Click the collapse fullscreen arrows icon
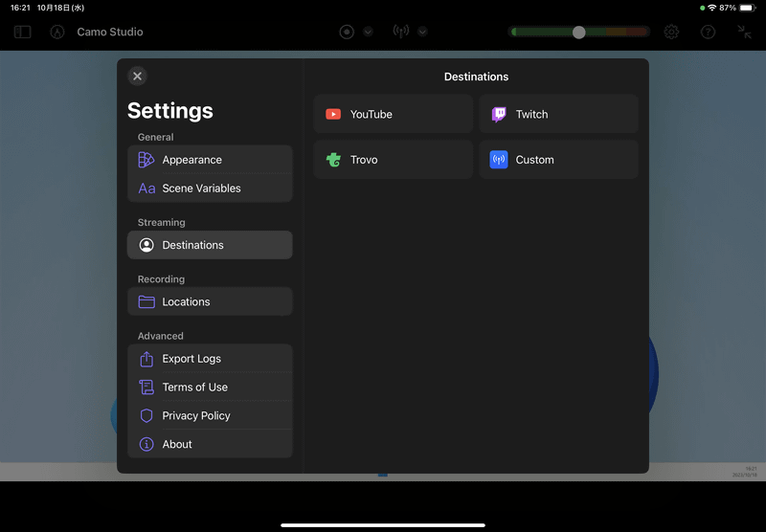 point(745,32)
